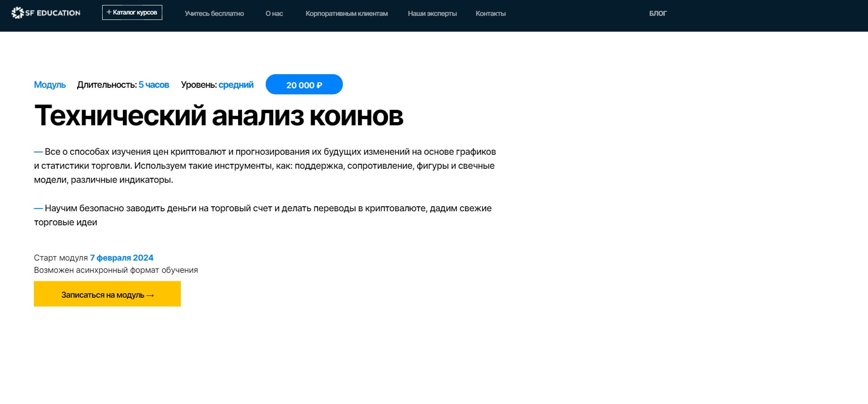Click the paragraph about изучения цен криптовалют
868x404 pixels.
point(265,166)
